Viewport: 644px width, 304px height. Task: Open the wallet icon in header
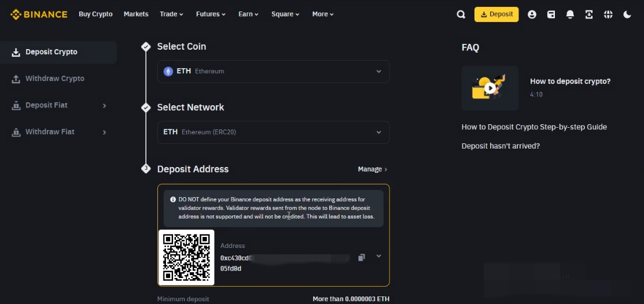pyautogui.click(x=551, y=14)
